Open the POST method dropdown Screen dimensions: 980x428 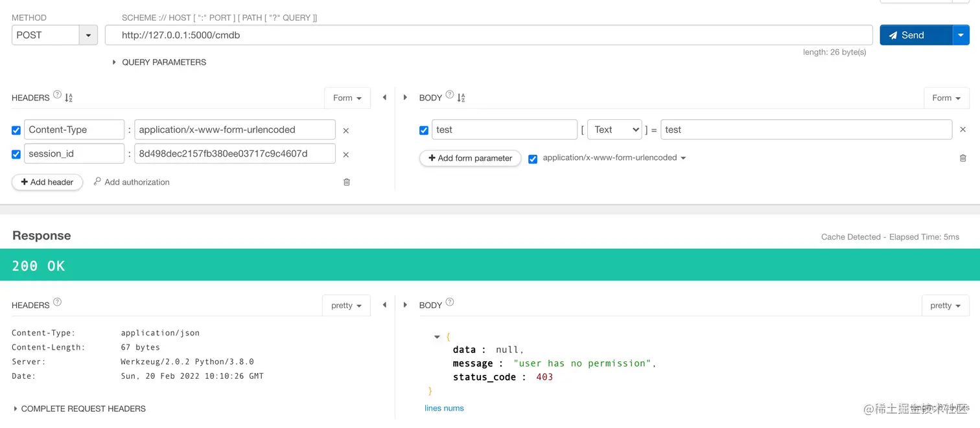click(88, 35)
